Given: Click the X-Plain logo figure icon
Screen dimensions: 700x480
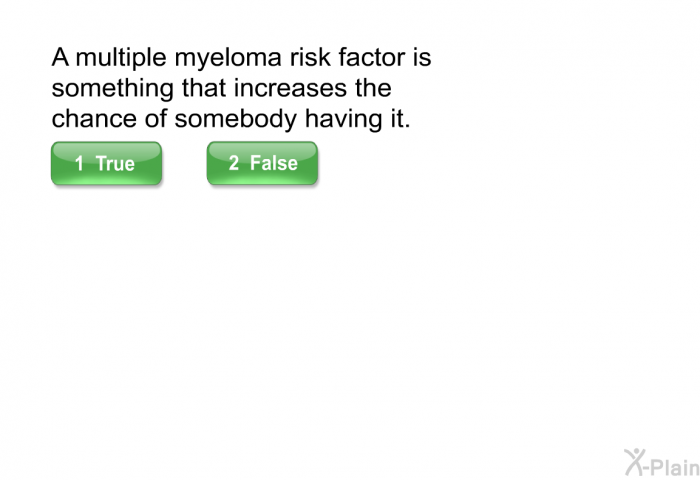Looking at the screenshot, I should click(x=635, y=460).
